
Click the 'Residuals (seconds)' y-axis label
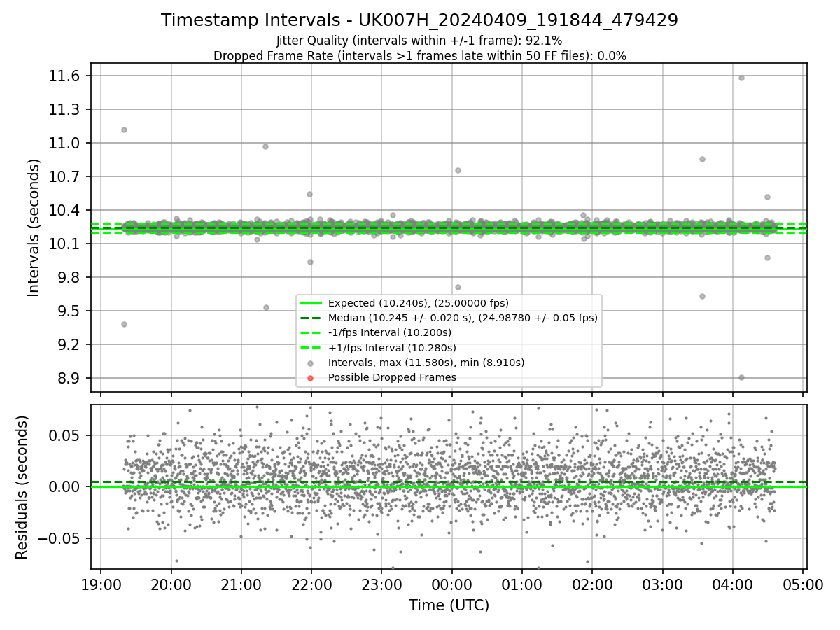[22, 487]
